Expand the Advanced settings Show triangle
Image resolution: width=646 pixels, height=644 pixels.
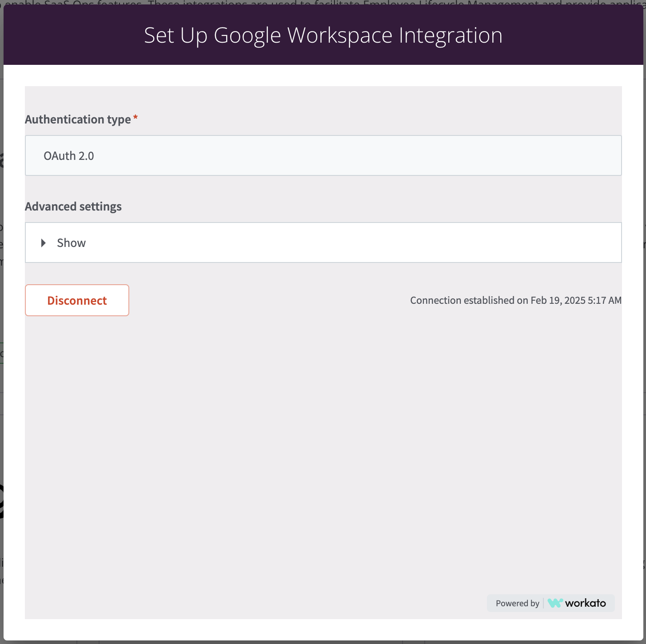point(44,243)
